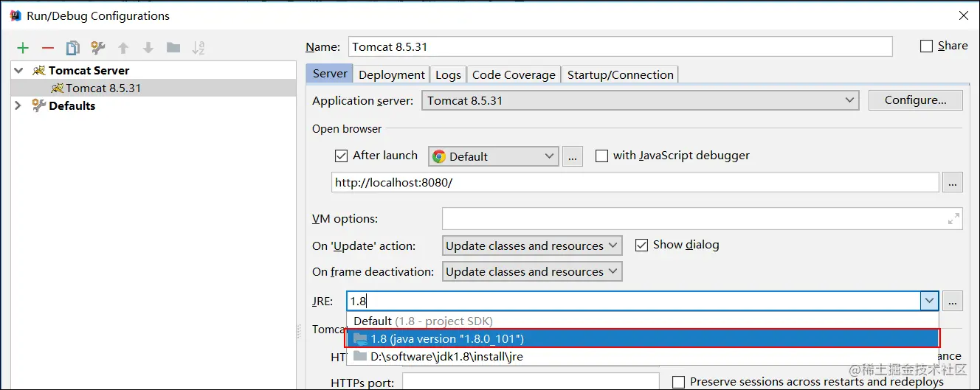Screen dimensions: 980x390
Task: Switch to the Server tab
Action: point(330,74)
